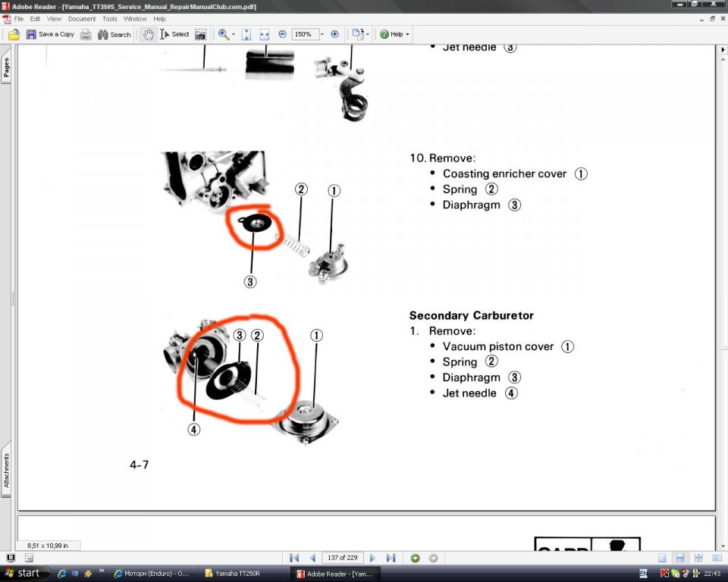Expand quick launch chevron arrows

point(102,571)
